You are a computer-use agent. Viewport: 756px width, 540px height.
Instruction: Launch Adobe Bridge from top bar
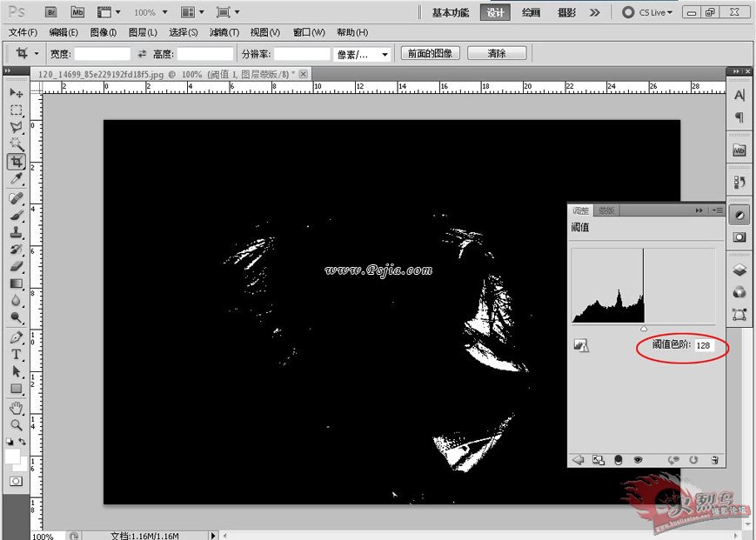pos(51,12)
